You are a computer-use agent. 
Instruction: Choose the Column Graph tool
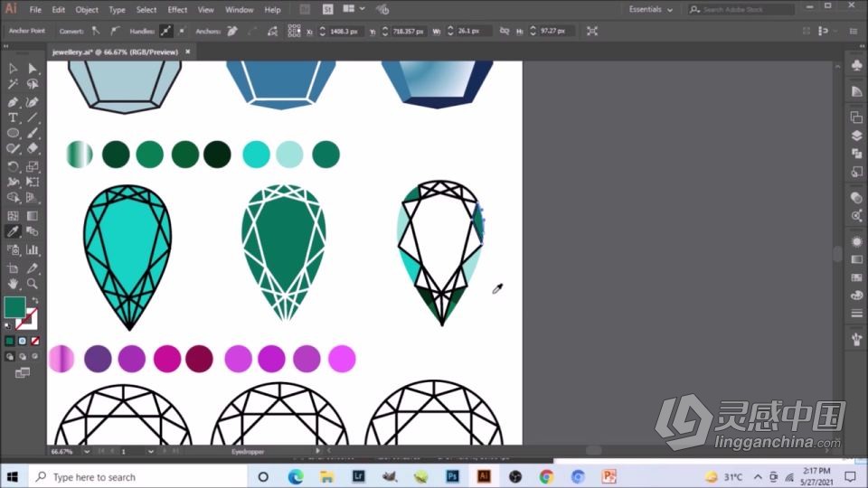coord(33,250)
